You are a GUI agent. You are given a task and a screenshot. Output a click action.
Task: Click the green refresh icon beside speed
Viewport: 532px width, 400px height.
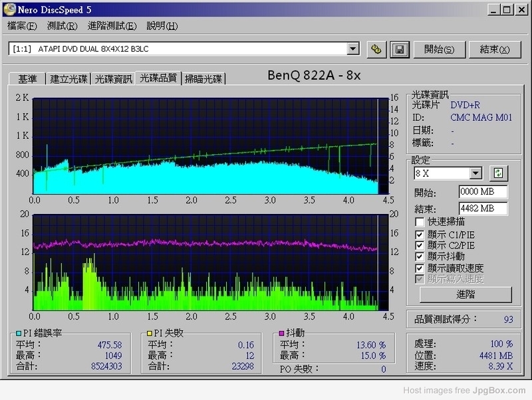(498, 173)
